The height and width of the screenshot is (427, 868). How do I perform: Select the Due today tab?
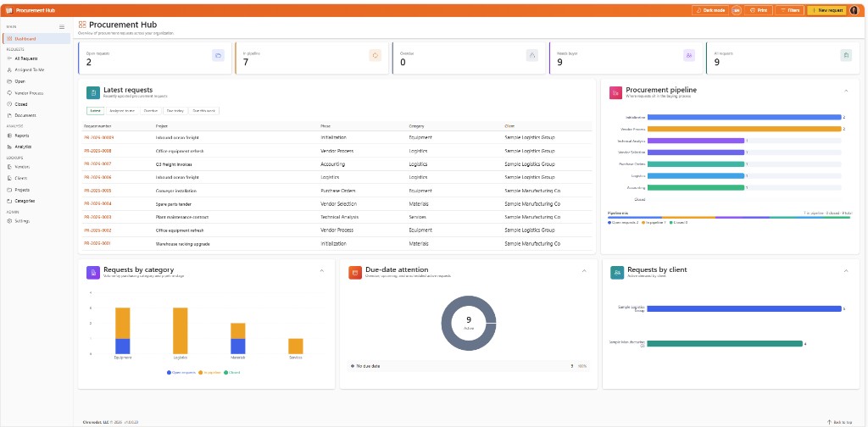click(175, 111)
